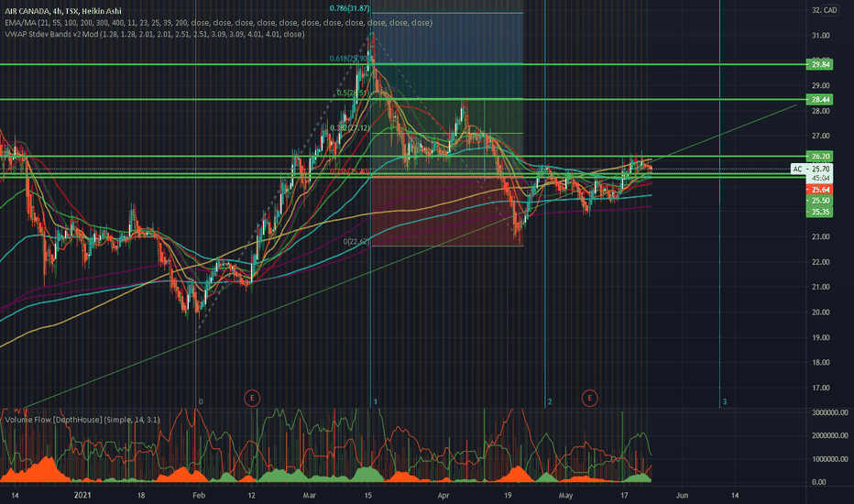Screen dimensions: 854x504
Task: Select the CAD currency label
Action: [x=830, y=10]
